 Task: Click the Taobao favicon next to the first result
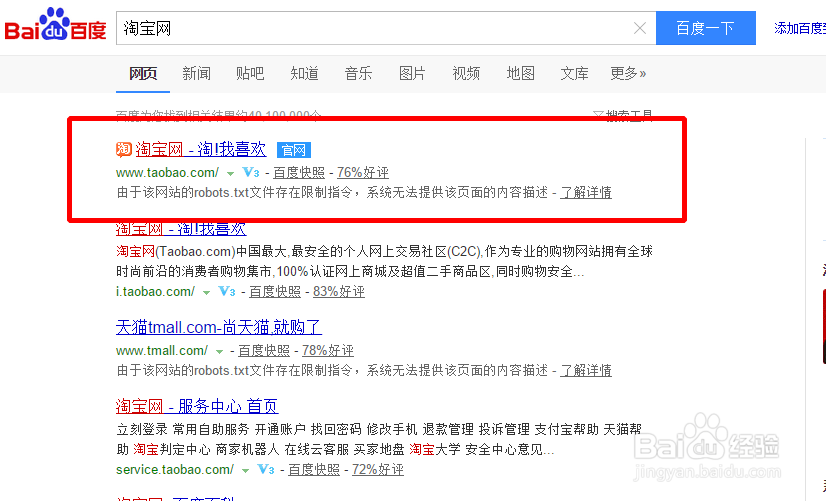[x=124, y=150]
